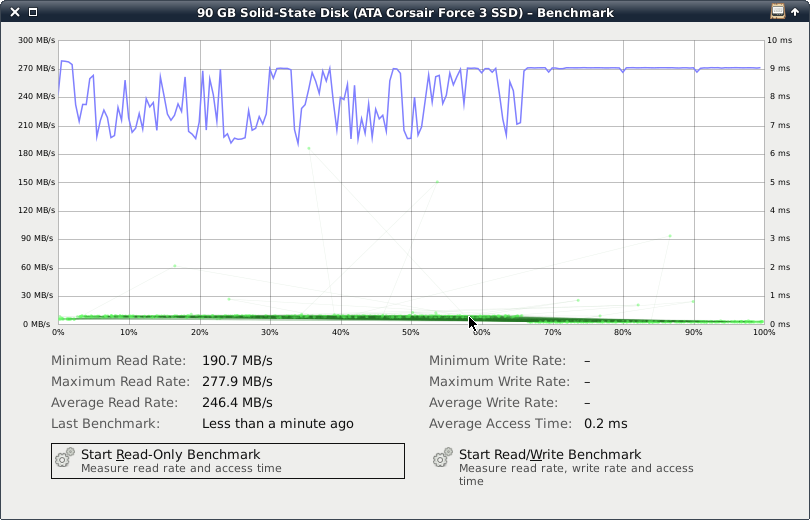Click the 'Minimum Read Rate:' label
The image size is (810, 520).
pyautogui.click(x=118, y=360)
